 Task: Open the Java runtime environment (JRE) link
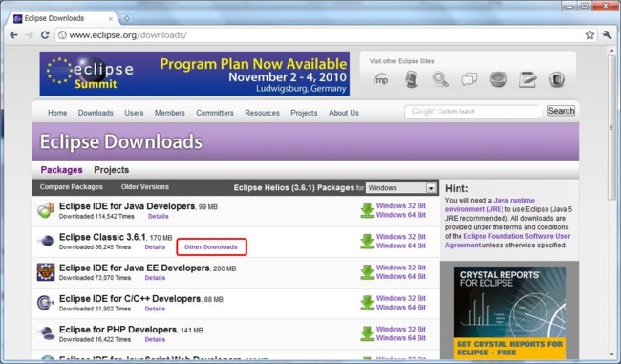490,204
